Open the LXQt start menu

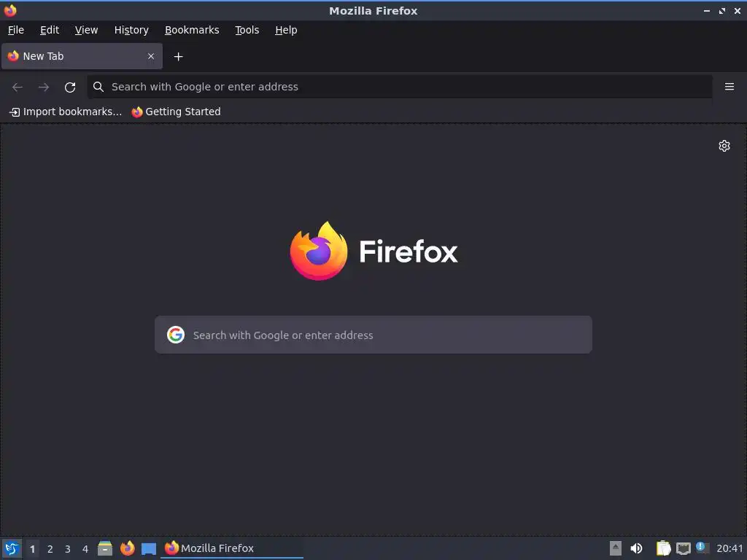point(12,548)
